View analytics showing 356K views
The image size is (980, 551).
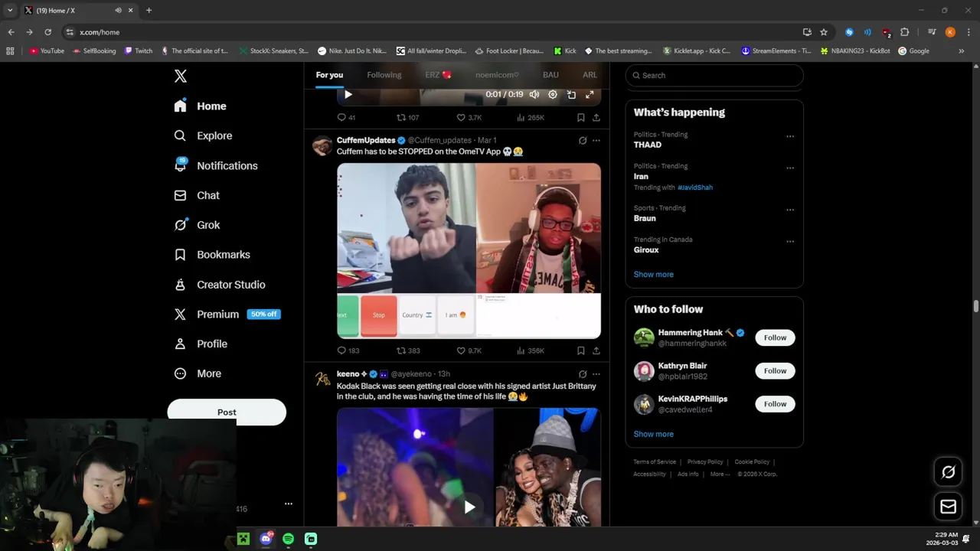click(531, 350)
